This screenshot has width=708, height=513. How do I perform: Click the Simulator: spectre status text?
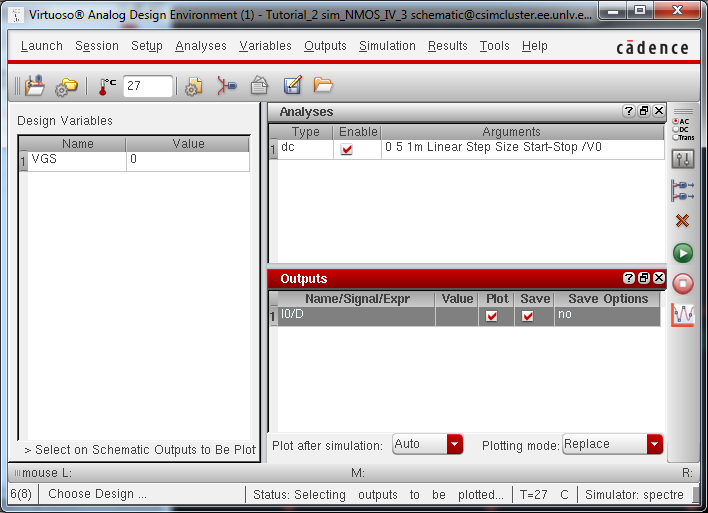634,495
